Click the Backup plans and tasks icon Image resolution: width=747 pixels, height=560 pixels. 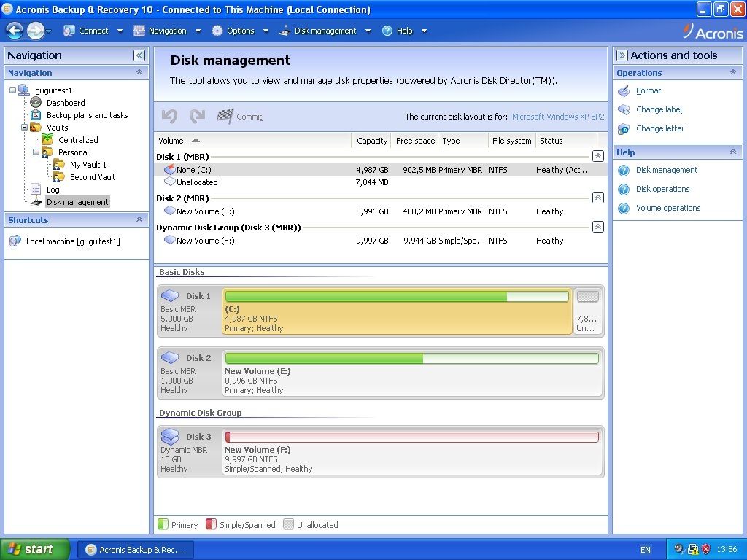36,114
